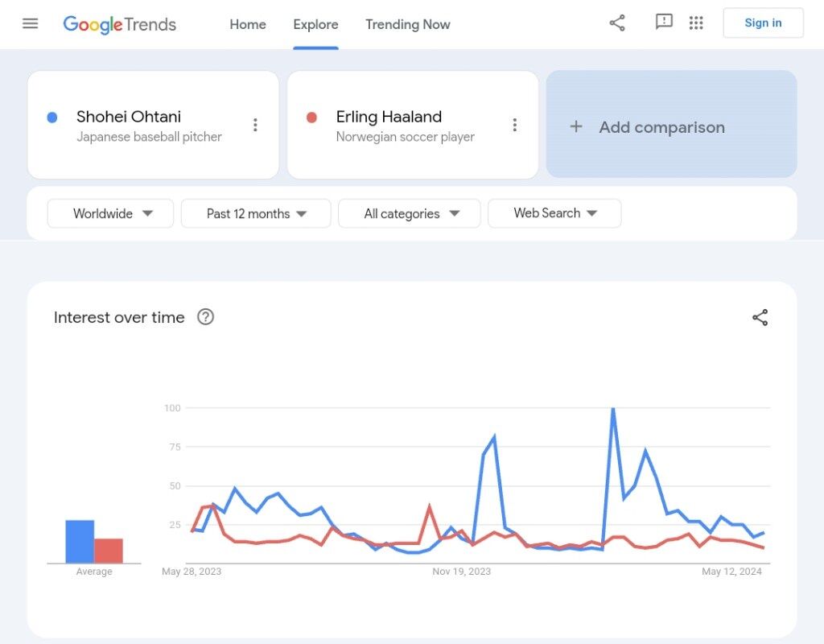The width and height of the screenshot is (824, 644).
Task: Expand the Worldwide region dropdown
Action: pyautogui.click(x=111, y=213)
